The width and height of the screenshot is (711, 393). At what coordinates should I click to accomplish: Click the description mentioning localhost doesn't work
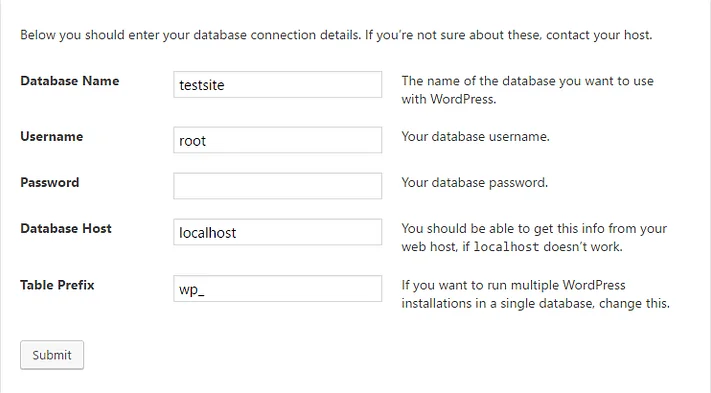(x=534, y=238)
